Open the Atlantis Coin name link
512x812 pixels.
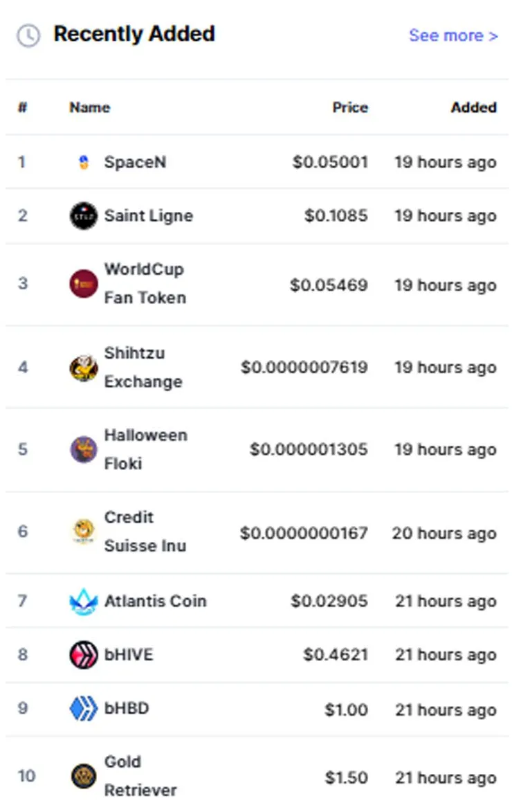point(155,602)
